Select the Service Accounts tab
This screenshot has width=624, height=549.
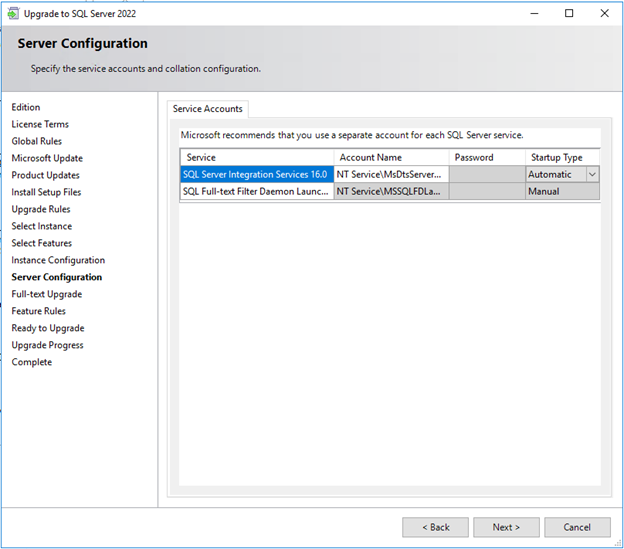(x=208, y=109)
